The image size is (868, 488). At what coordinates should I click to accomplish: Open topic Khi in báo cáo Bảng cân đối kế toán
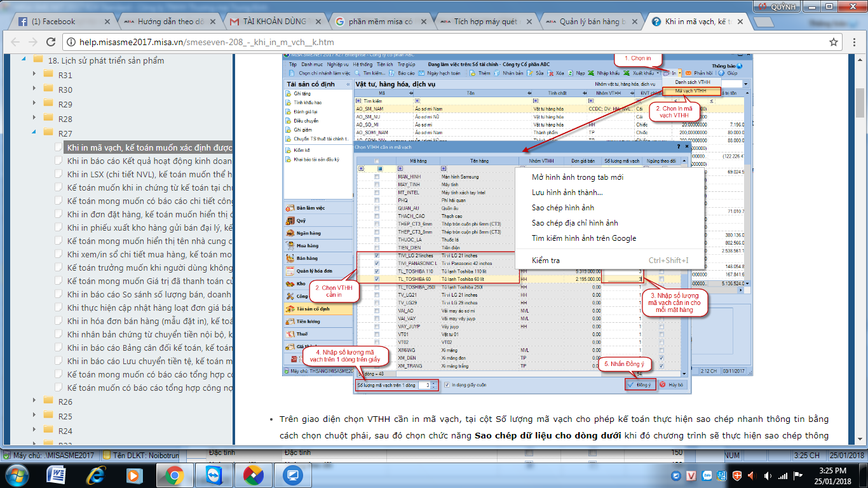coord(149,348)
